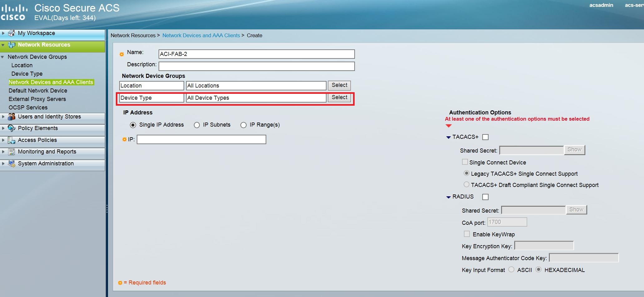This screenshot has width=644, height=297.
Task: Click the My Workspace house icon
Action: [x=12, y=33]
